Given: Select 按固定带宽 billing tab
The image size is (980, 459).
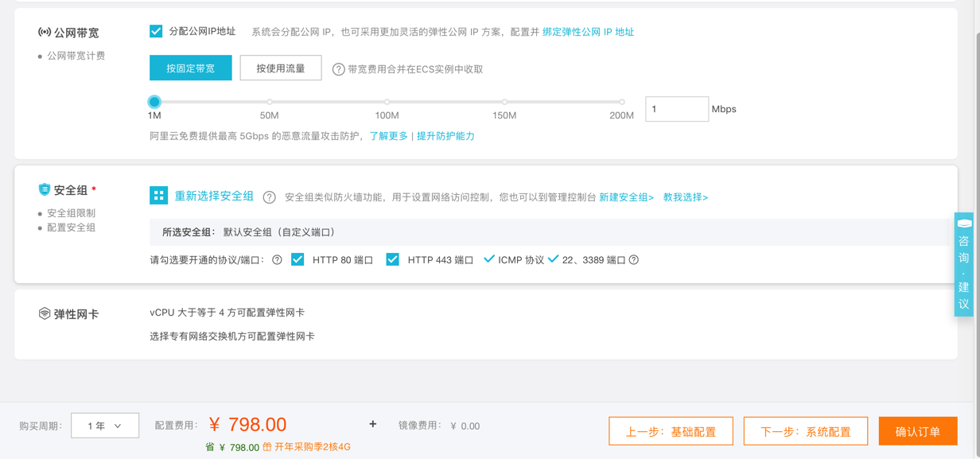Looking at the screenshot, I should tap(191, 68).
